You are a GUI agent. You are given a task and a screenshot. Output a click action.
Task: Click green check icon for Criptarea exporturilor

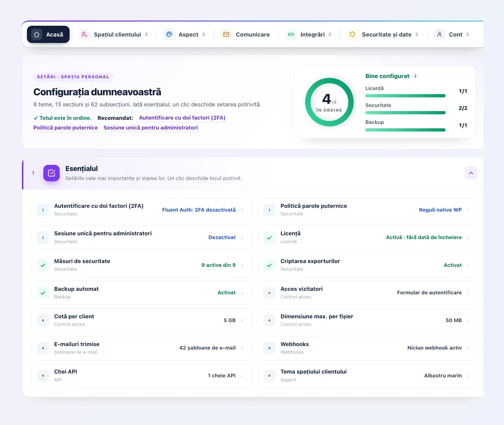coord(269,265)
